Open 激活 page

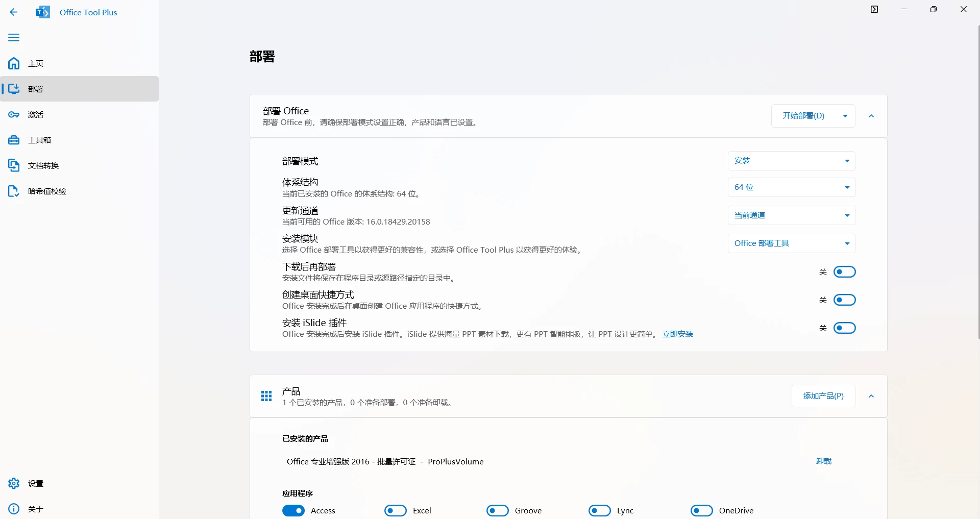(x=80, y=114)
